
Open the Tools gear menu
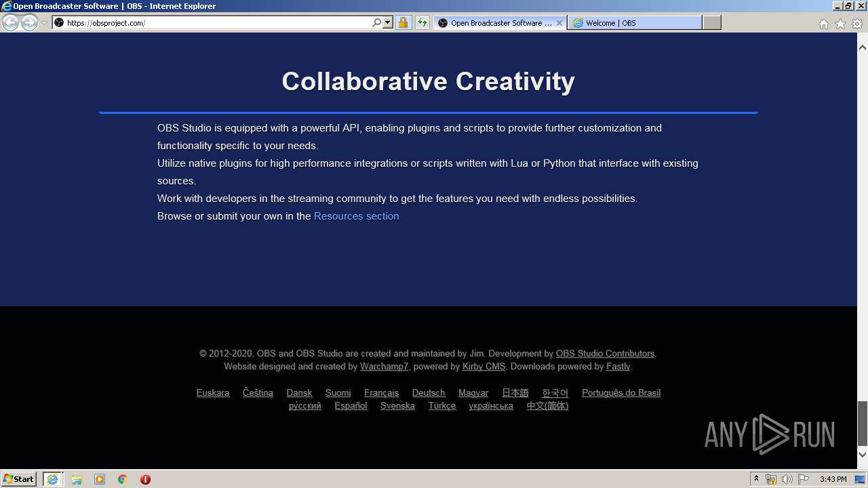coord(857,24)
